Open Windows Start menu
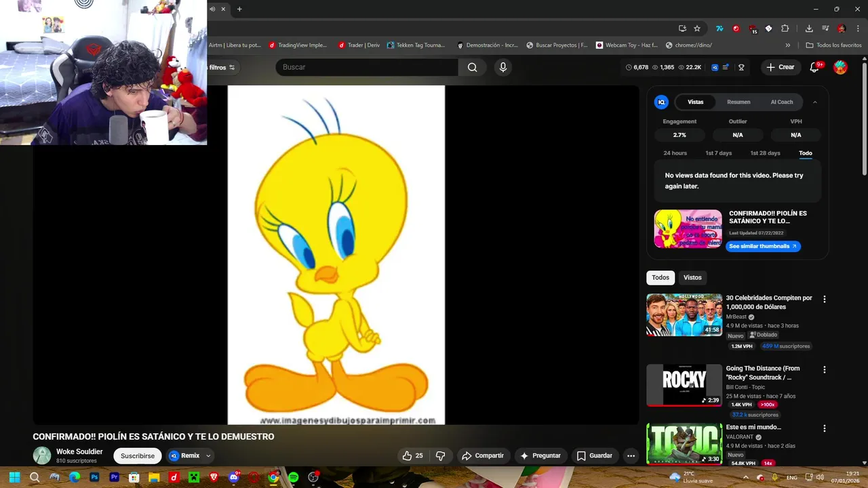This screenshot has height=488, width=868. pyautogui.click(x=14, y=477)
